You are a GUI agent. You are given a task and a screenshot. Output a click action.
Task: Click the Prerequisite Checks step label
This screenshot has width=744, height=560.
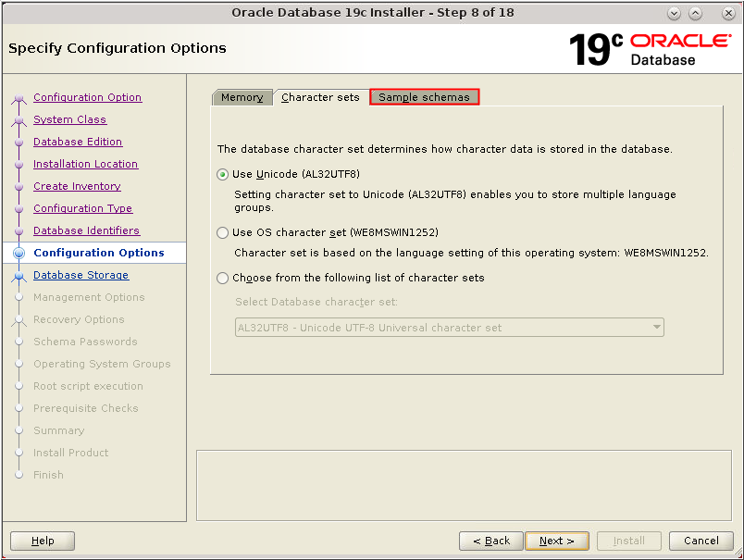point(86,408)
